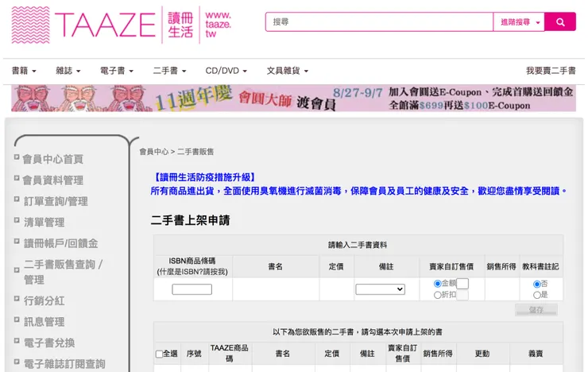Screen dimensions: 588x372
Task: Open the 備註 dropdown
Action: point(381,289)
